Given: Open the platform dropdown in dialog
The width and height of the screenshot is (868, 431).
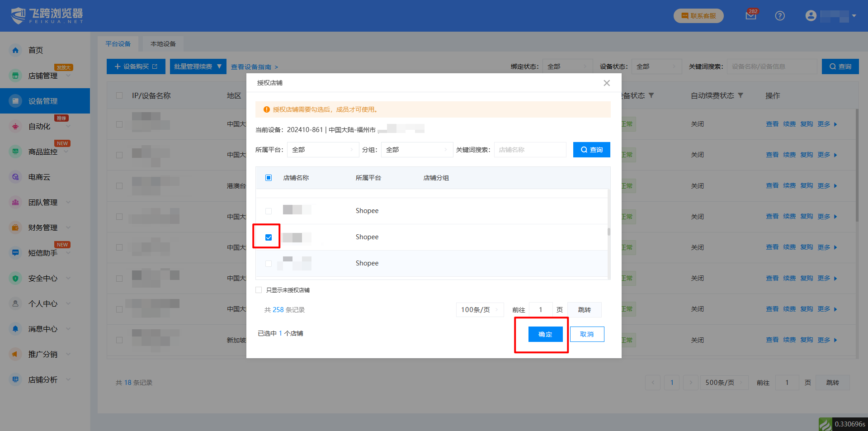Looking at the screenshot, I should click(323, 150).
